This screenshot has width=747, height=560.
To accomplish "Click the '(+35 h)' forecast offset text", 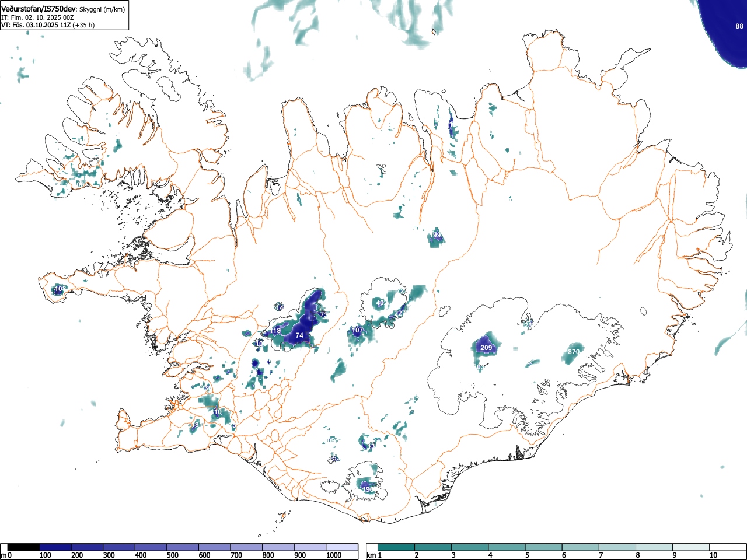I will click(x=83, y=25).
